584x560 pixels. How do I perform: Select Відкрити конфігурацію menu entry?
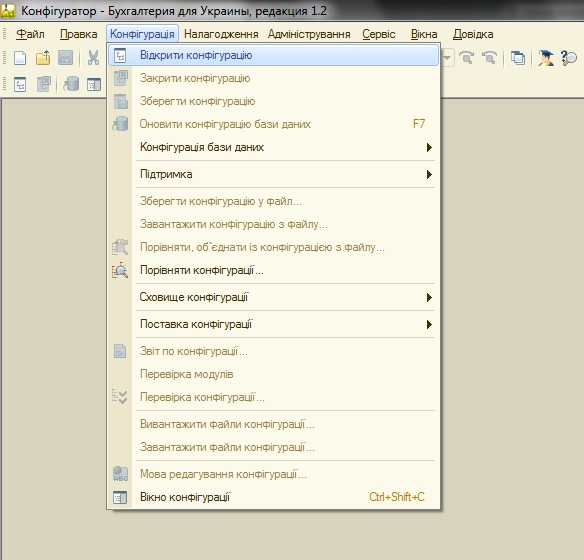point(273,55)
